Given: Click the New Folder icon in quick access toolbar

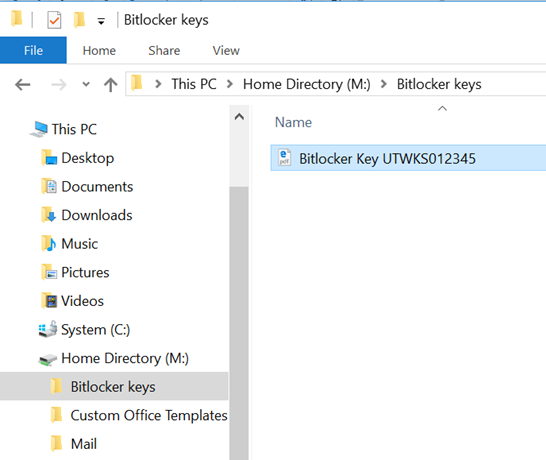Looking at the screenshot, I should click(79, 20).
